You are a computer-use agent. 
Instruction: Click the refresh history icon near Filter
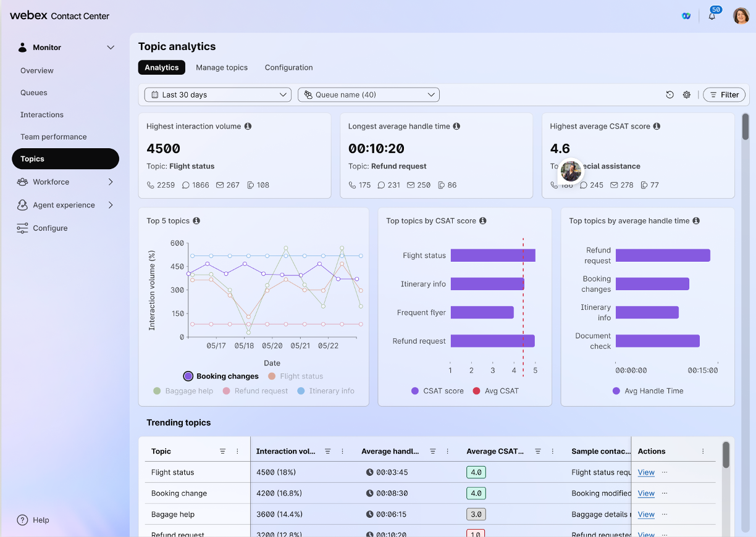(670, 95)
